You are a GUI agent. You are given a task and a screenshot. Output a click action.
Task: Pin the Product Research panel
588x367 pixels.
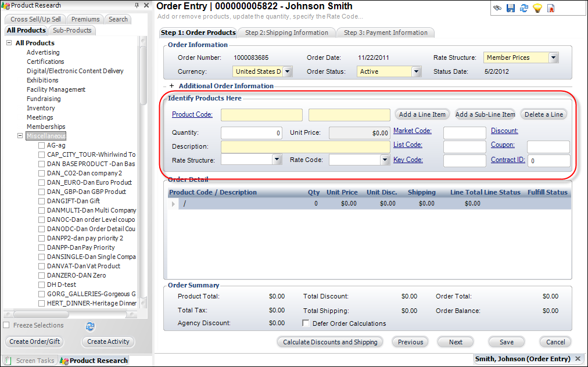click(137, 5)
